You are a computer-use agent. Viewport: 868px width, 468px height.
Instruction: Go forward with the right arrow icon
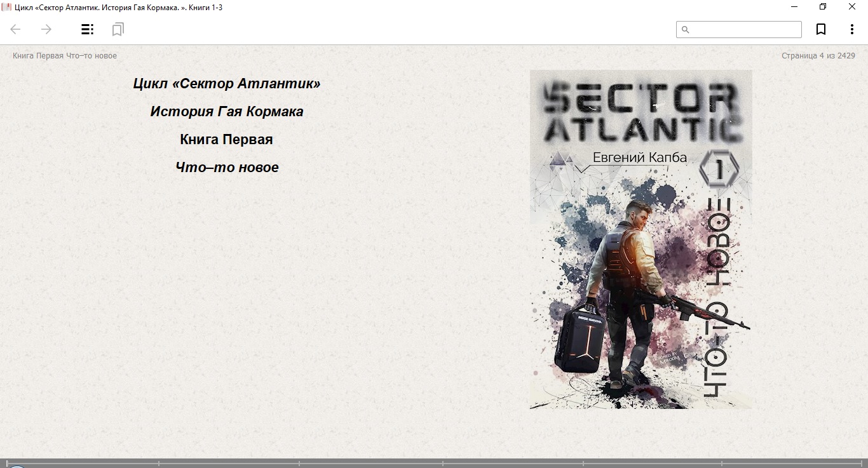pos(46,29)
